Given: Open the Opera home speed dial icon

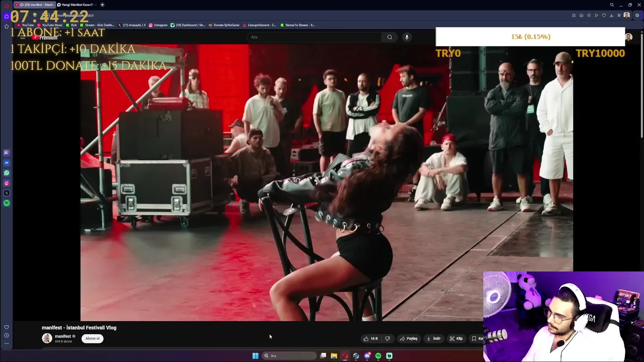Looking at the screenshot, I should [x=7, y=16].
